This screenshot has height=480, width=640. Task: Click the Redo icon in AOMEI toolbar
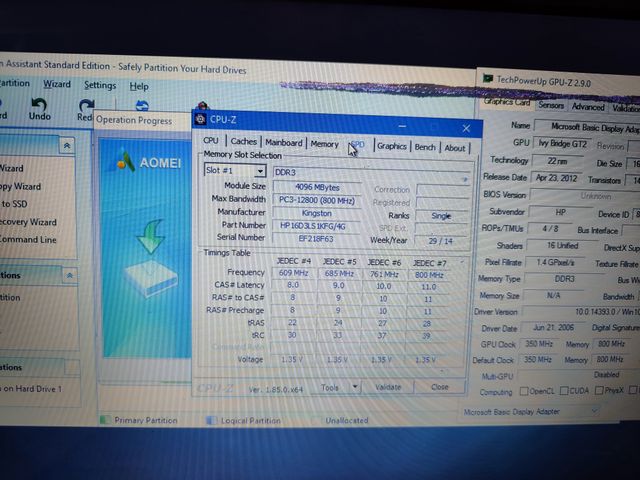[87, 105]
